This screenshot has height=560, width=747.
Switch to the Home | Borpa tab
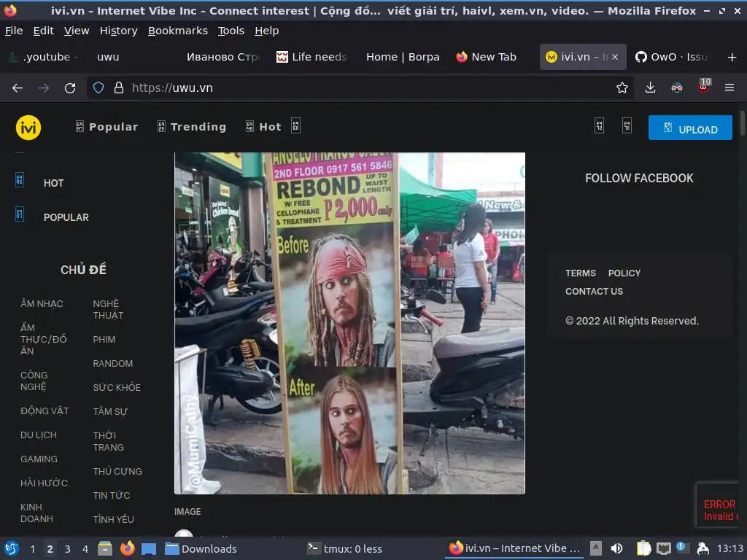(403, 57)
